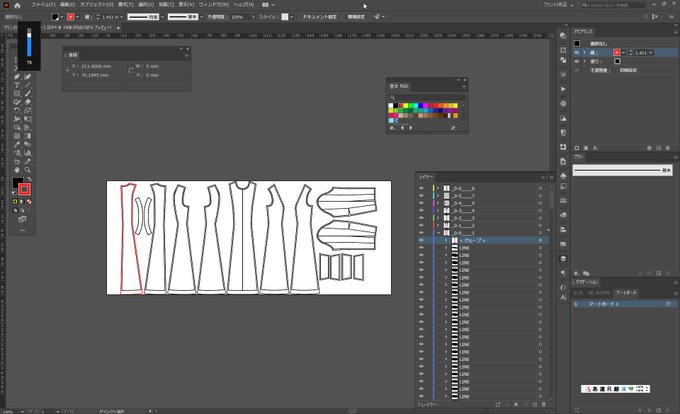Click the X coordinate field in 変形 panel
This screenshot has width=680, height=414.
[96, 66]
